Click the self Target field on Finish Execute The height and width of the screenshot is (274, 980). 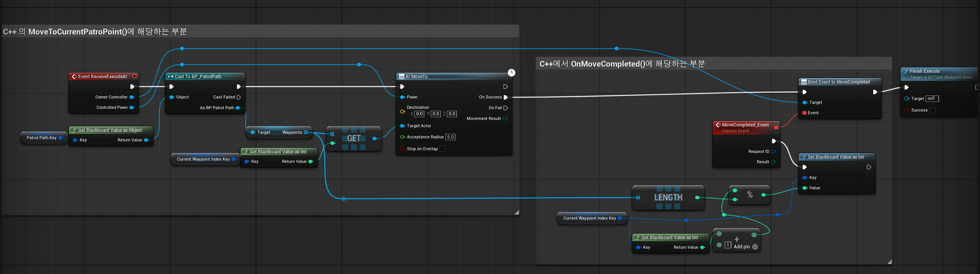[932, 99]
